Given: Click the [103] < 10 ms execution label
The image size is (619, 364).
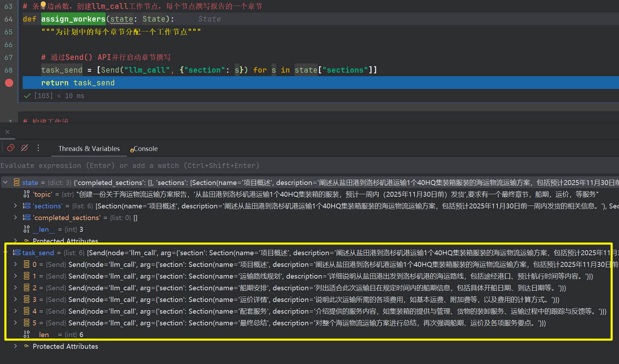Looking at the screenshot, I should pyautogui.click(x=59, y=96).
